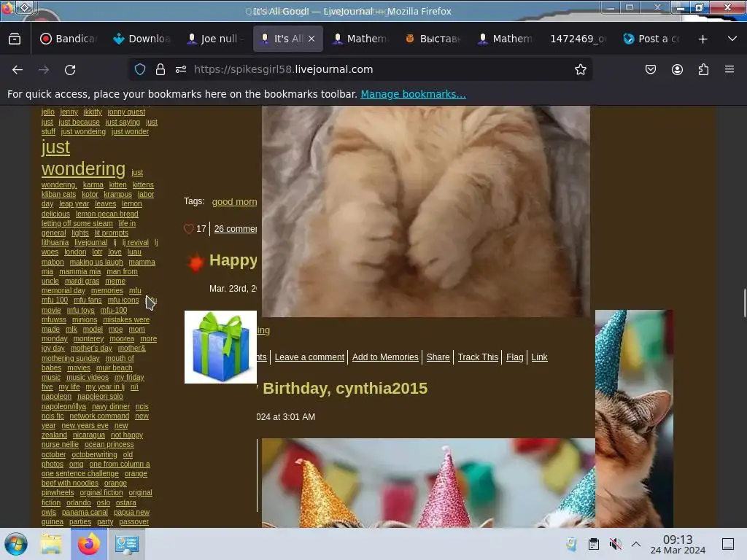This screenshot has height=560, width=747.
Task: Open the clipboard tray icon
Action: pos(594,544)
